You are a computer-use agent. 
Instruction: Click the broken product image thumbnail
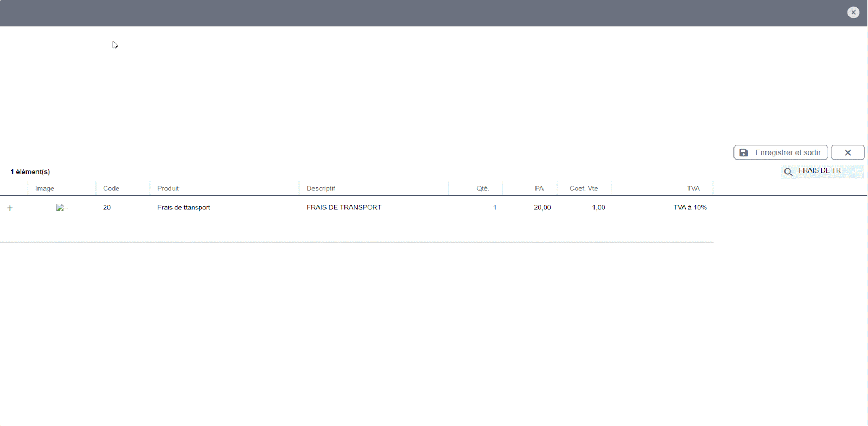pyautogui.click(x=62, y=207)
